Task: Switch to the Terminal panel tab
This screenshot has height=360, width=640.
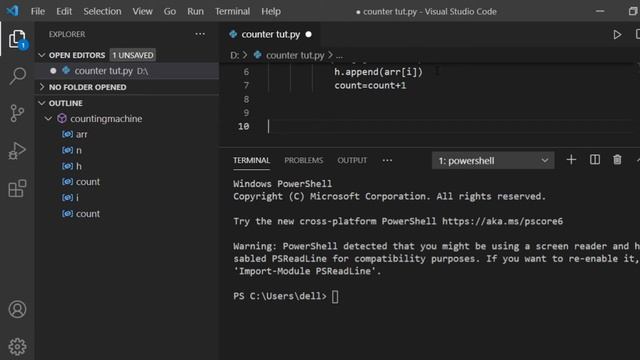Action: pyautogui.click(x=251, y=160)
